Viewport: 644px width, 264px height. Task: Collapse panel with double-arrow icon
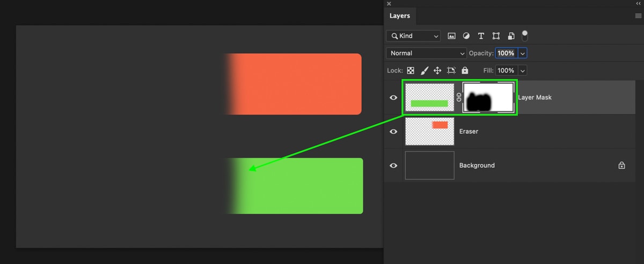[x=639, y=4]
